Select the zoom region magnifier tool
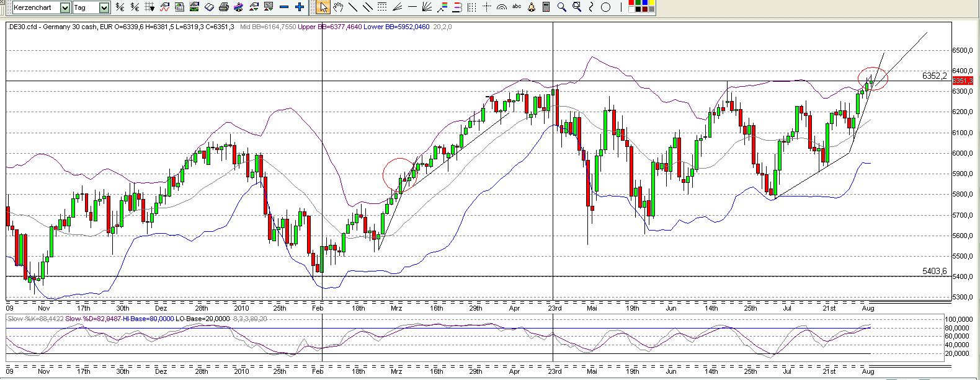Image resolution: width=980 pixels, height=380 pixels. (576, 7)
